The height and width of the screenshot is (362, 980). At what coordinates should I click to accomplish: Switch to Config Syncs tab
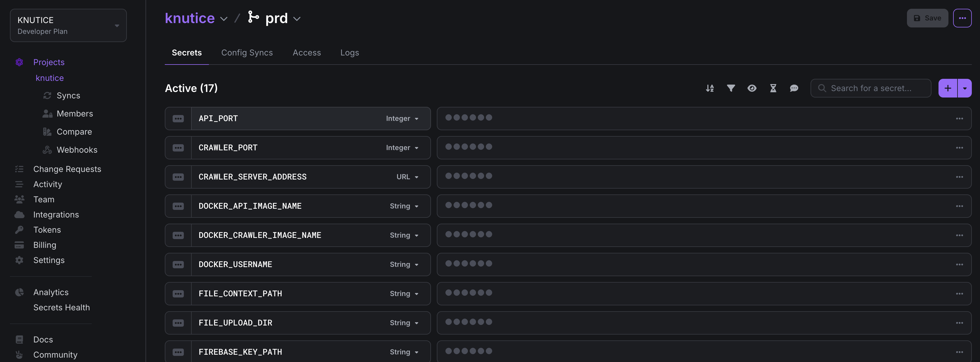coord(247,53)
